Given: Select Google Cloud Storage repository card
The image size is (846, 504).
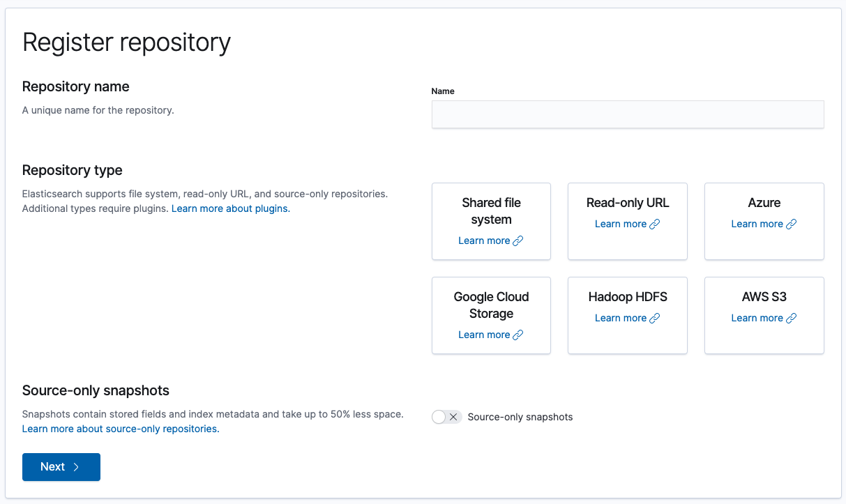Looking at the screenshot, I should tap(491, 305).
